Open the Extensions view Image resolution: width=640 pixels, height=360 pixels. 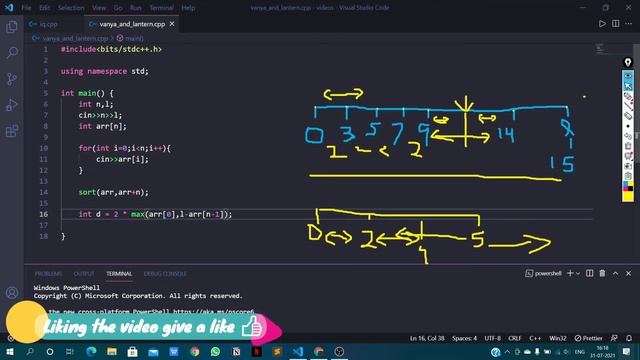coord(12,131)
